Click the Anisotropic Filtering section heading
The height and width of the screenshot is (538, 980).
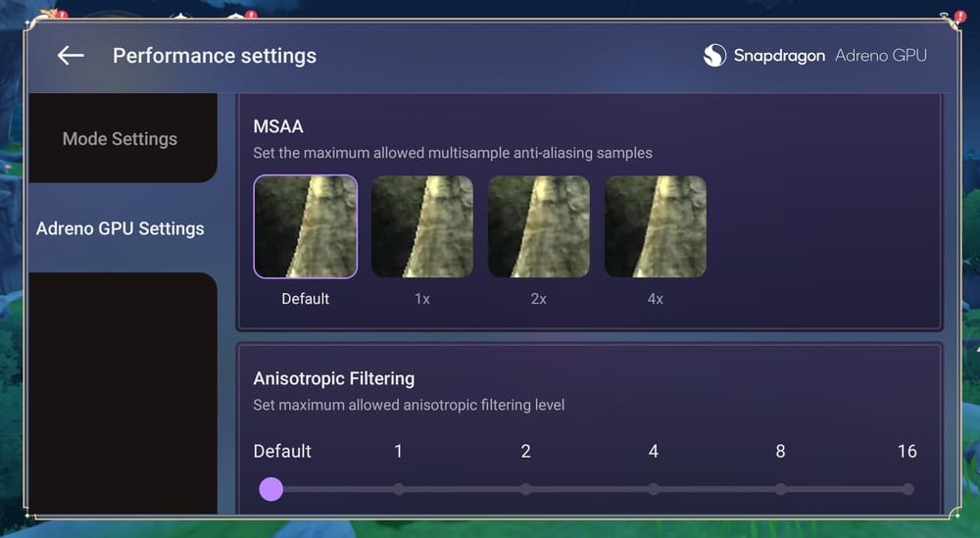[x=334, y=378]
